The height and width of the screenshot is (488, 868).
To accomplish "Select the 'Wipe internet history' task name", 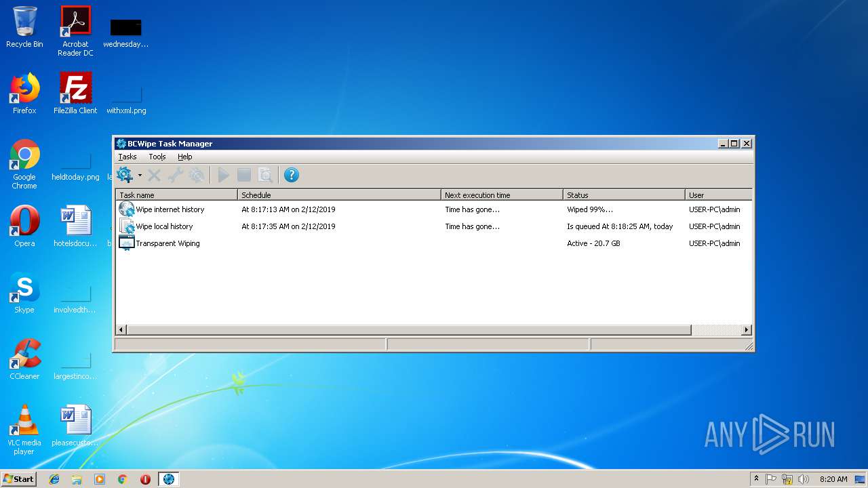I will (170, 209).
